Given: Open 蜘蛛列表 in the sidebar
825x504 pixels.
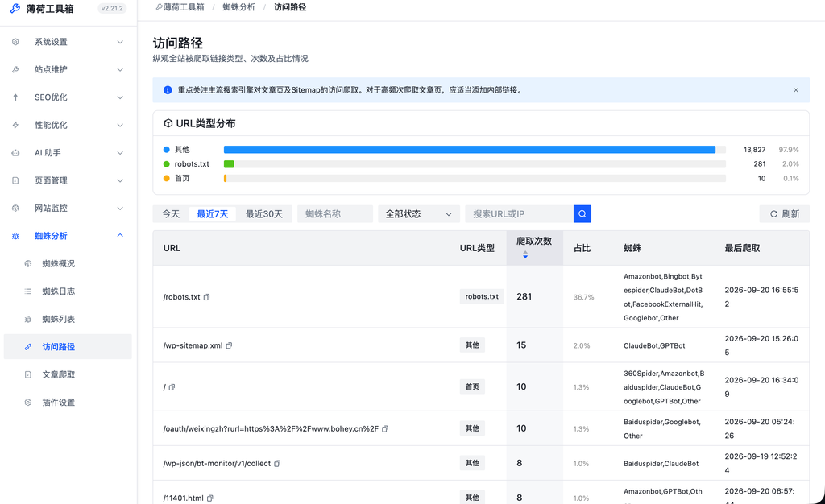Looking at the screenshot, I should click(68, 319).
